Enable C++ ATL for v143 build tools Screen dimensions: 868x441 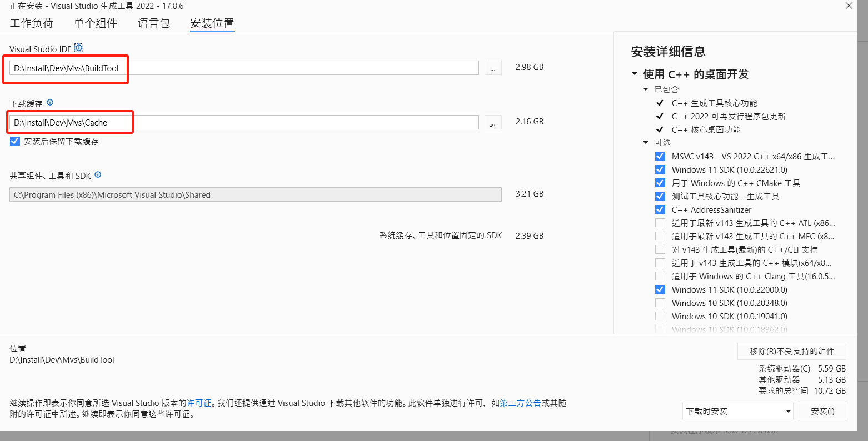pyautogui.click(x=660, y=223)
